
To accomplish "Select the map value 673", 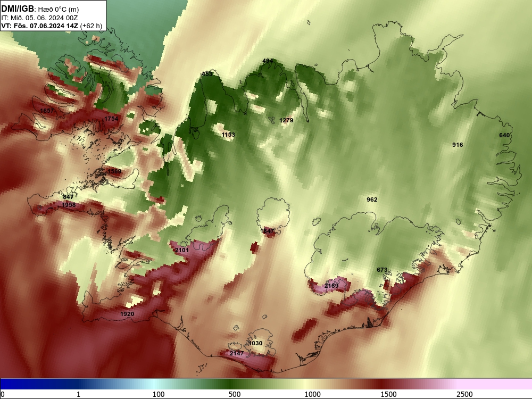I will coord(382,270).
